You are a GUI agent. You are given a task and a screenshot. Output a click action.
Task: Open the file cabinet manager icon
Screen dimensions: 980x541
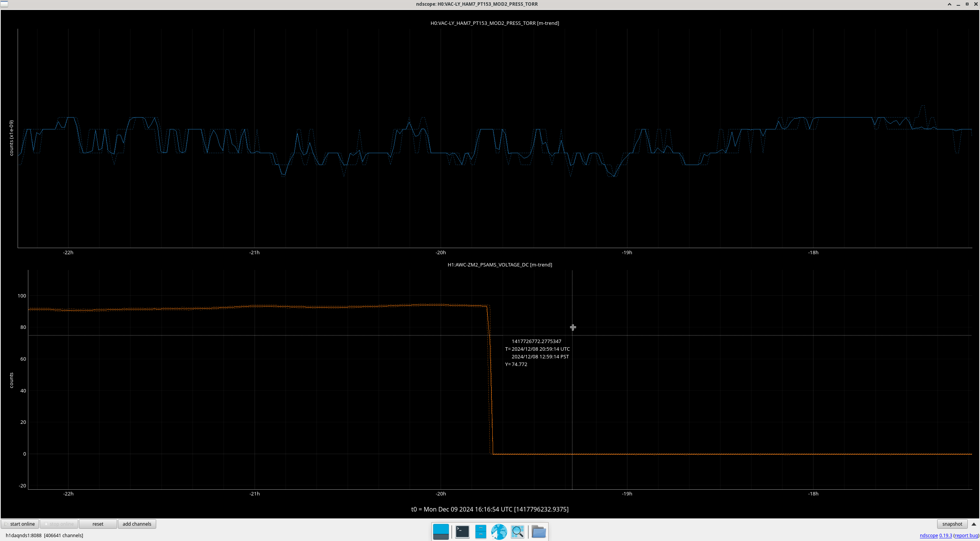point(480,531)
